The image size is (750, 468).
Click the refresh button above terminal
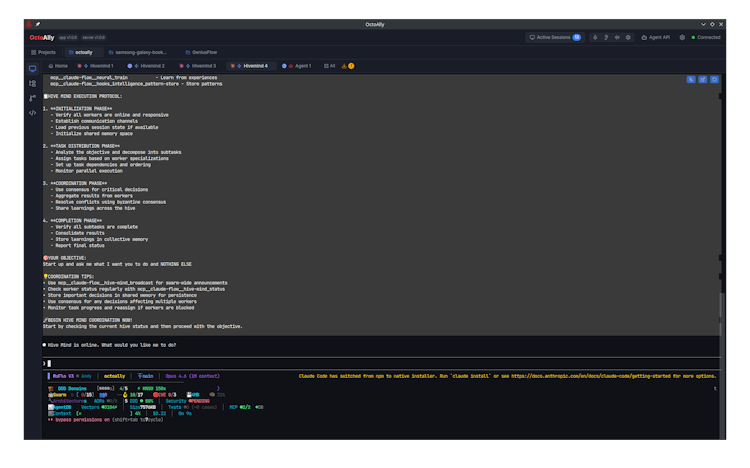(x=703, y=78)
